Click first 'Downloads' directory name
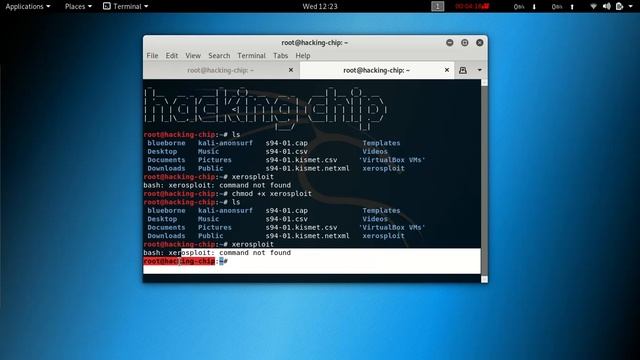Viewport: 640px width, 360px height. pos(166,168)
